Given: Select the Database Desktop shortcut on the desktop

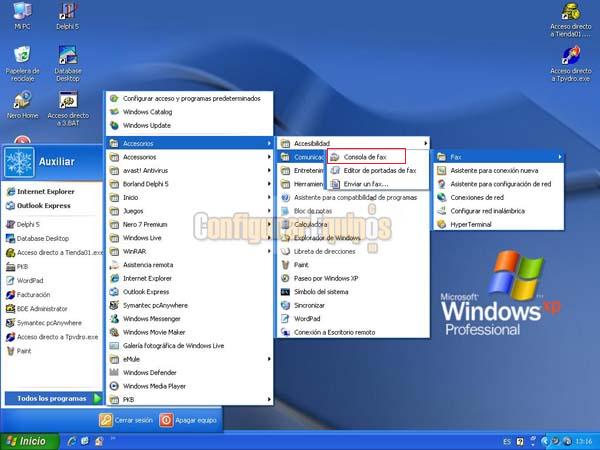Looking at the screenshot, I should 68,64.
